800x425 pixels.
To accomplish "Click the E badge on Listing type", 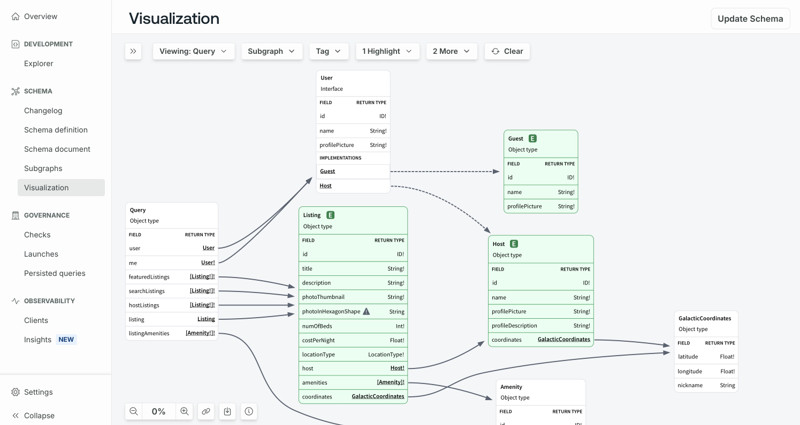I will (x=330, y=215).
